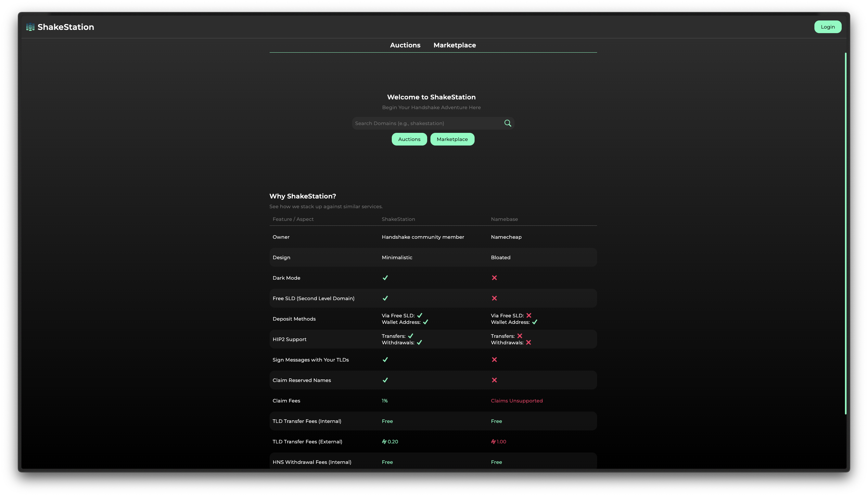Screen dimensions: 868x496
Task: Click ShakeStation HIP2 Transfers checkmark
Action: tap(411, 336)
